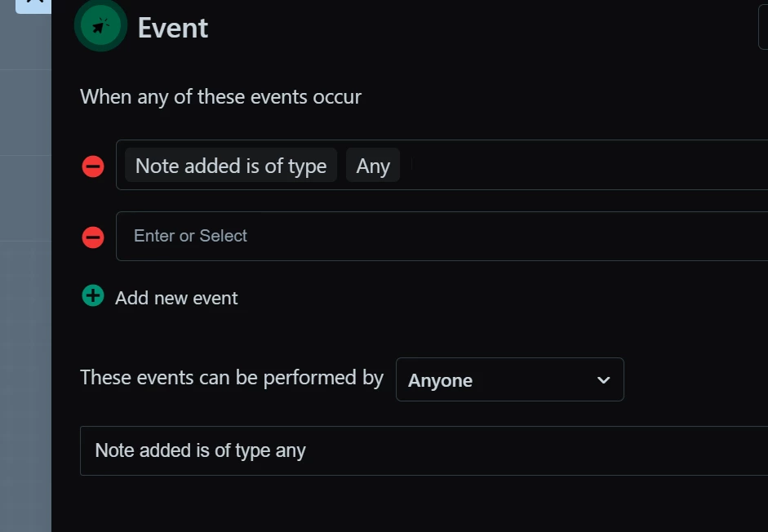Click the green Event cursor icon
Viewport: 768px width, 532px height.
pyautogui.click(x=100, y=26)
